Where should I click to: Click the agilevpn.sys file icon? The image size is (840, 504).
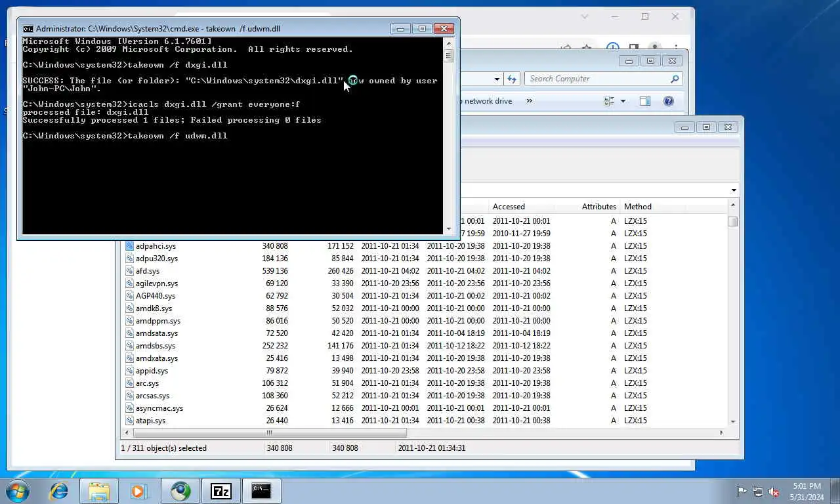click(129, 283)
